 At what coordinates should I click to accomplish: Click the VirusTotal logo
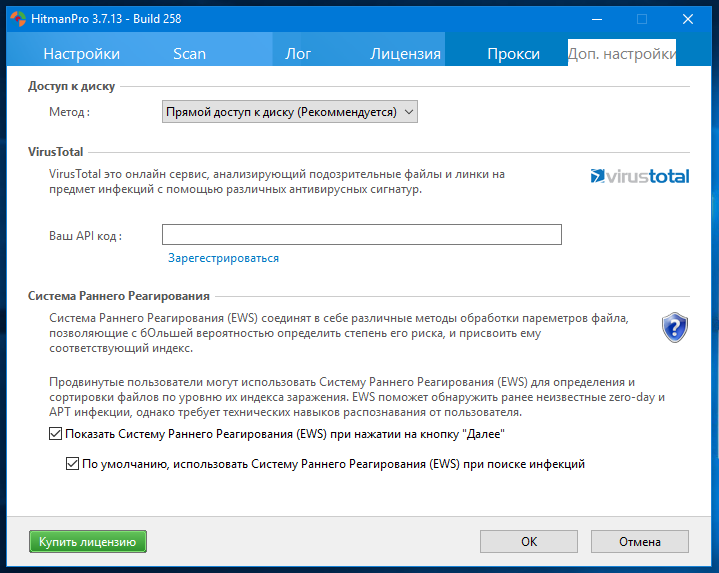(x=640, y=176)
